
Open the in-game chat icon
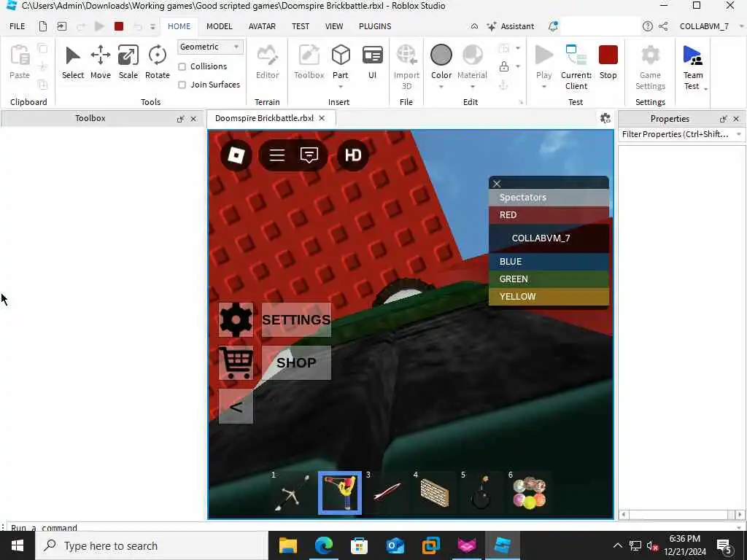309,155
